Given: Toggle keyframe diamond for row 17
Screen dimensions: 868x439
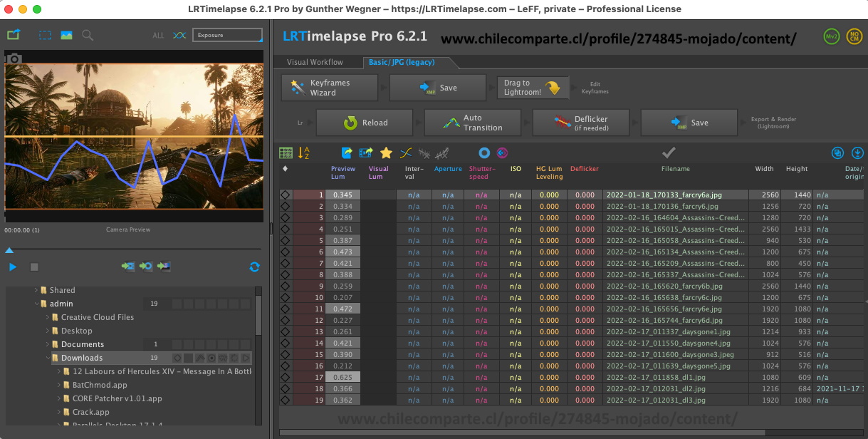Looking at the screenshot, I should 286,377.
